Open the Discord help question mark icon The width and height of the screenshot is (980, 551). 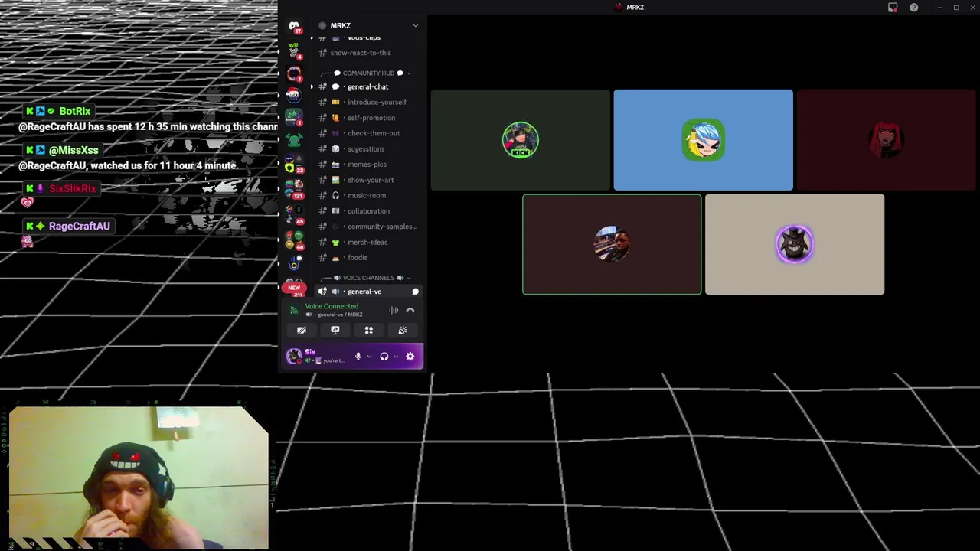pos(913,8)
